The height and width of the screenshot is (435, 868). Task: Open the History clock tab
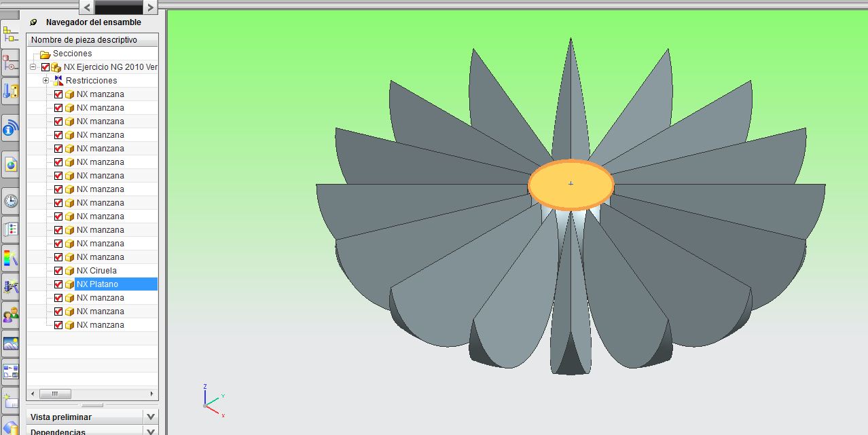10,201
